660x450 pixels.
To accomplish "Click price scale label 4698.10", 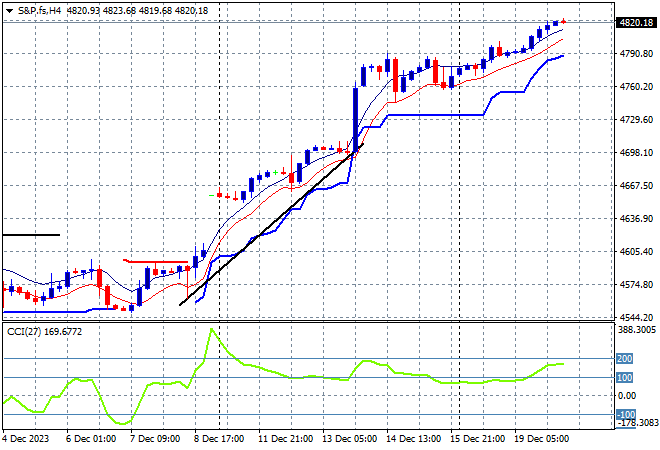I will coord(636,152).
